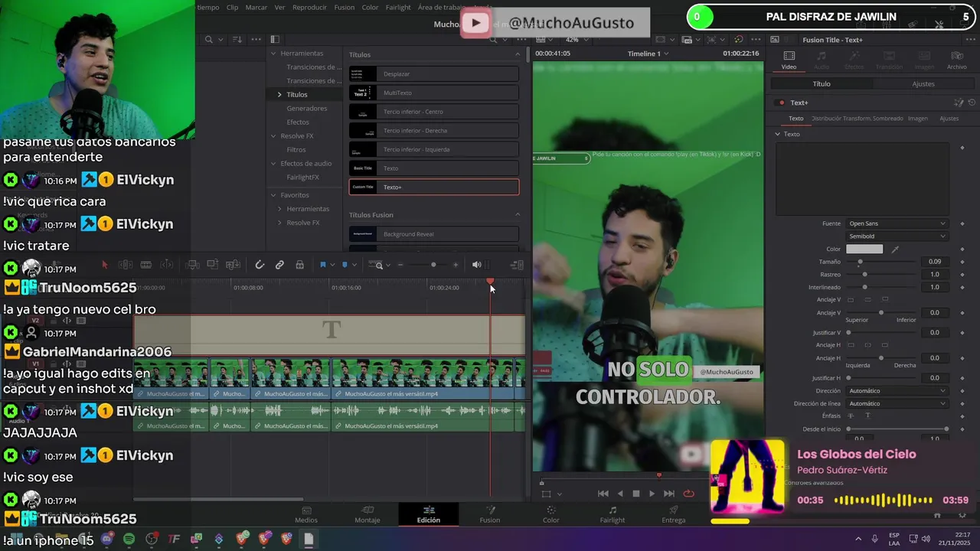Screen dimensions: 980x551
Task: Pick the Tercio inferior - Centro title
Action: [x=434, y=112]
